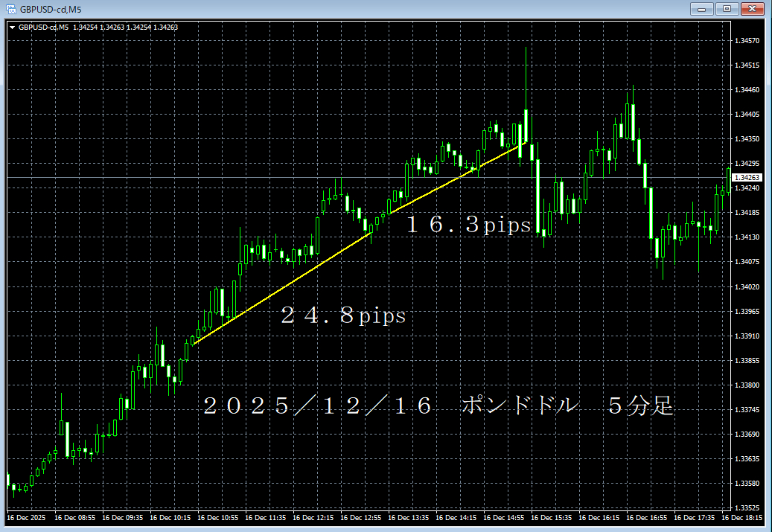Viewport: 772px width, 532px height.
Task: Click the 16 Dec 08:55 time label
Action: [75, 518]
